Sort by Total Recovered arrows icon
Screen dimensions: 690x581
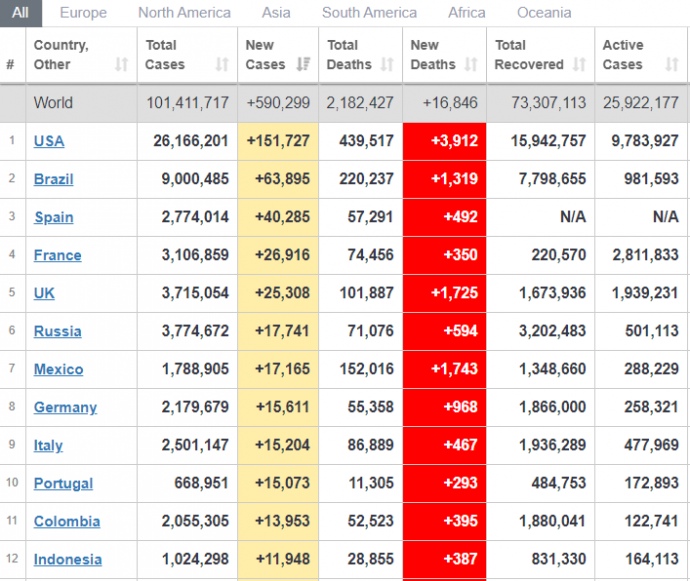579,65
